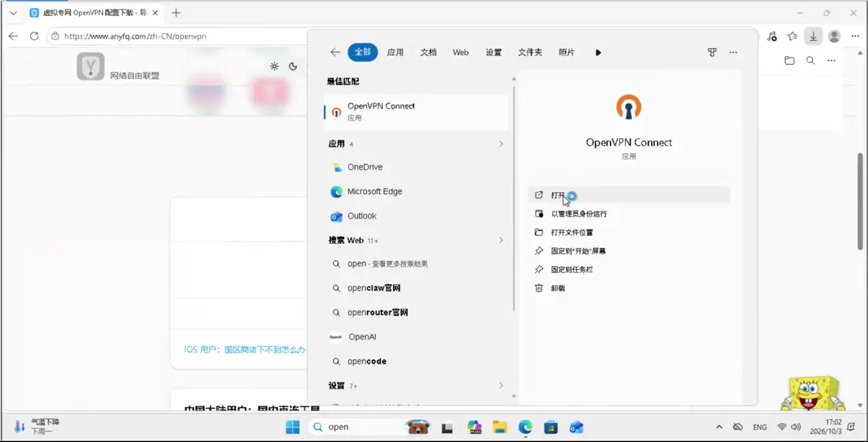Choose 以管理员身份运行 for OpenVPN Connect
868x442 pixels.
(629, 214)
